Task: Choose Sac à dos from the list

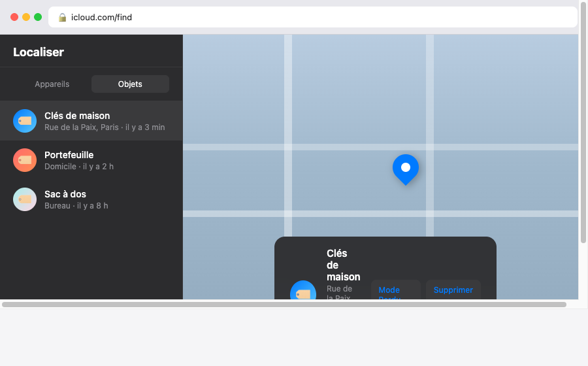Action: pyautogui.click(x=91, y=199)
